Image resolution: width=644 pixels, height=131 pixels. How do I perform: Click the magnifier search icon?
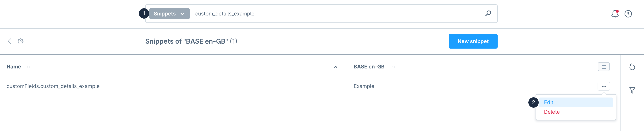[x=488, y=13]
